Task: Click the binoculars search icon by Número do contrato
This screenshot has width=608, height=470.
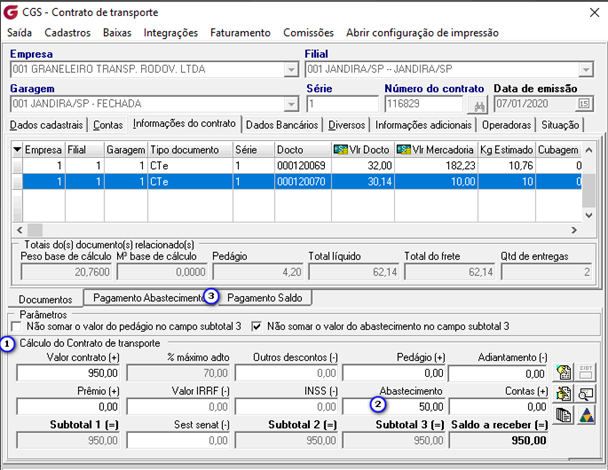Action: tap(478, 104)
